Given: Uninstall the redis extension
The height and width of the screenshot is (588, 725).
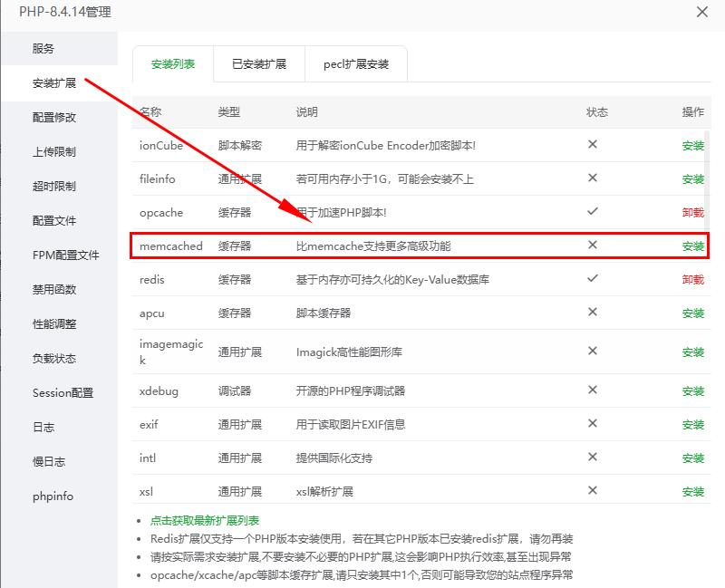Looking at the screenshot, I should (691, 279).
